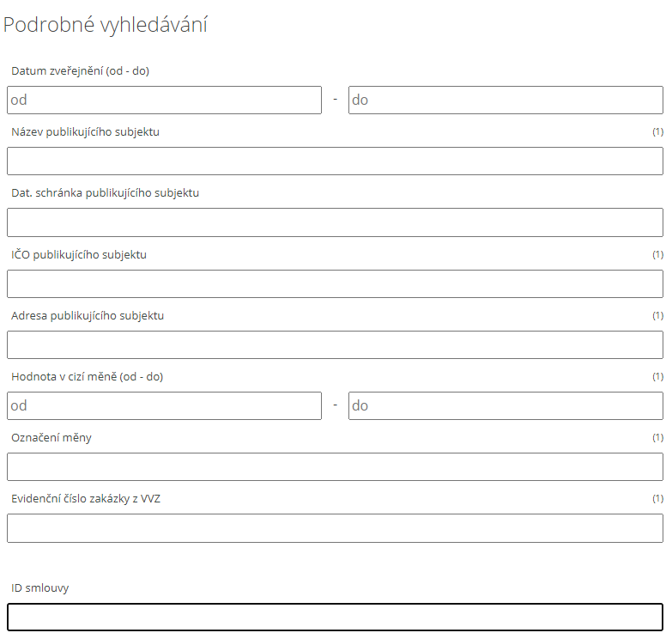
Task: Click the 'ID smlouvy' label text
Action: (x=40, y=588)
